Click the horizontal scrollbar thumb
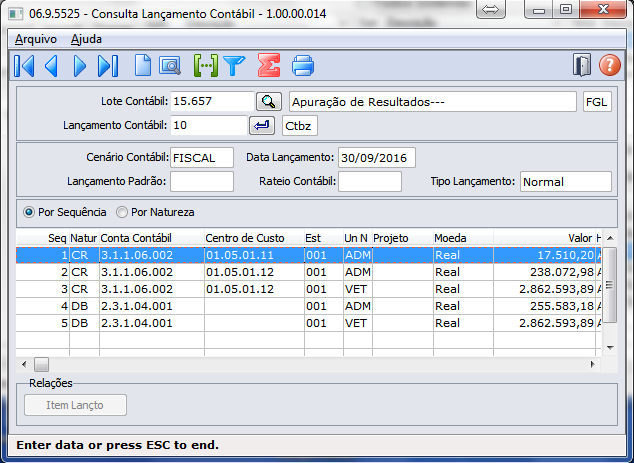This screenshot has width=634, height=463. pos(41,364)
